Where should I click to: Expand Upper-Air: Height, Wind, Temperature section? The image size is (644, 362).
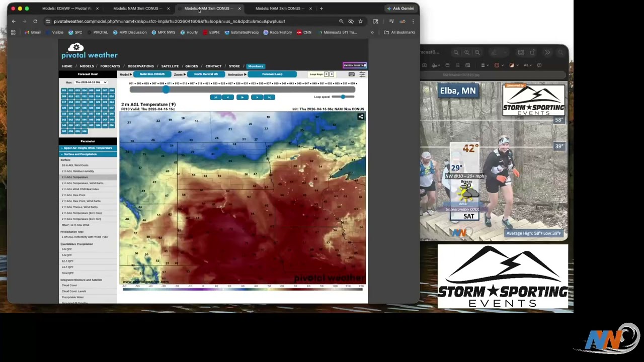pos(88,148)
